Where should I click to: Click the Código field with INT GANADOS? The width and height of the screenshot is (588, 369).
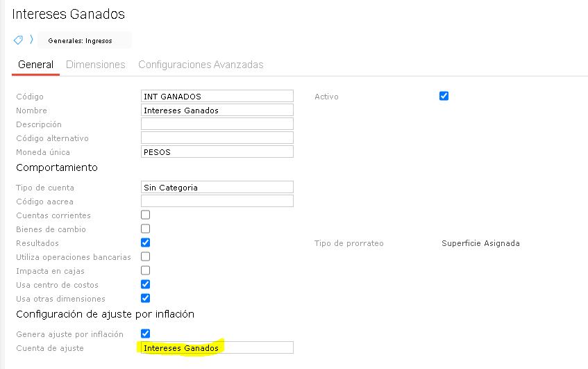tap(217, 97)
